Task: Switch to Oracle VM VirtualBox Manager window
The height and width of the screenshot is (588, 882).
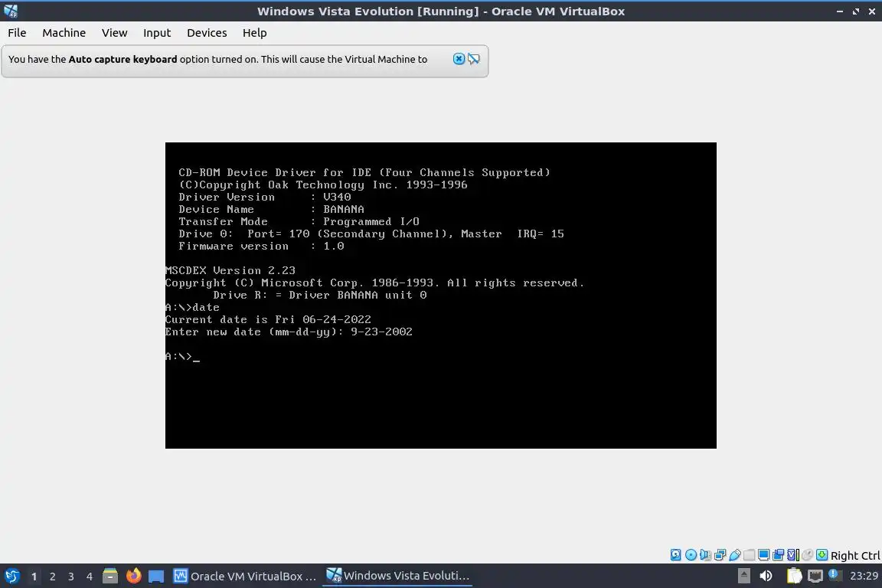Action: (245, 577)
